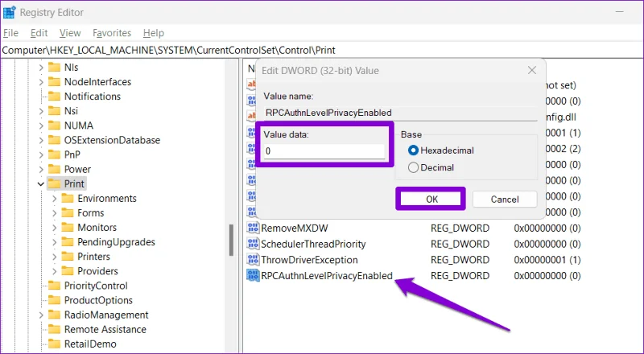Image resolution: width=644 pixels, height=354 pixels.
Task: Confirm the DWORD edit with OK
Action: 431,200
